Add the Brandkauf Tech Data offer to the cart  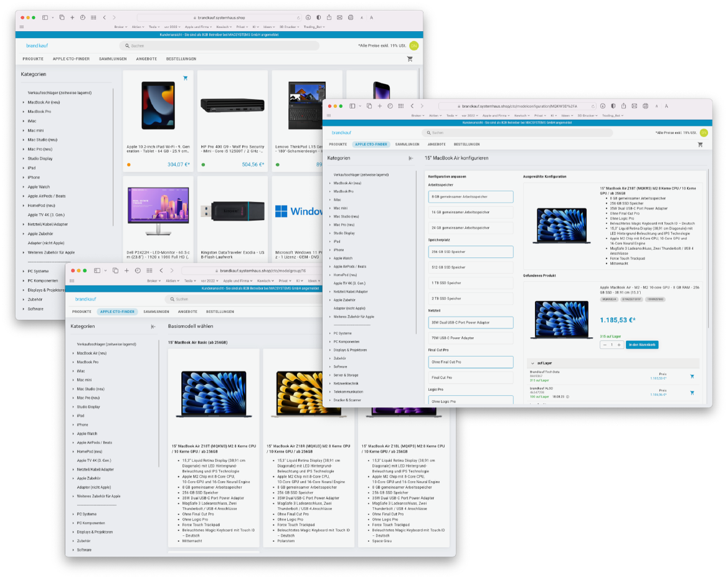(692, 376)
